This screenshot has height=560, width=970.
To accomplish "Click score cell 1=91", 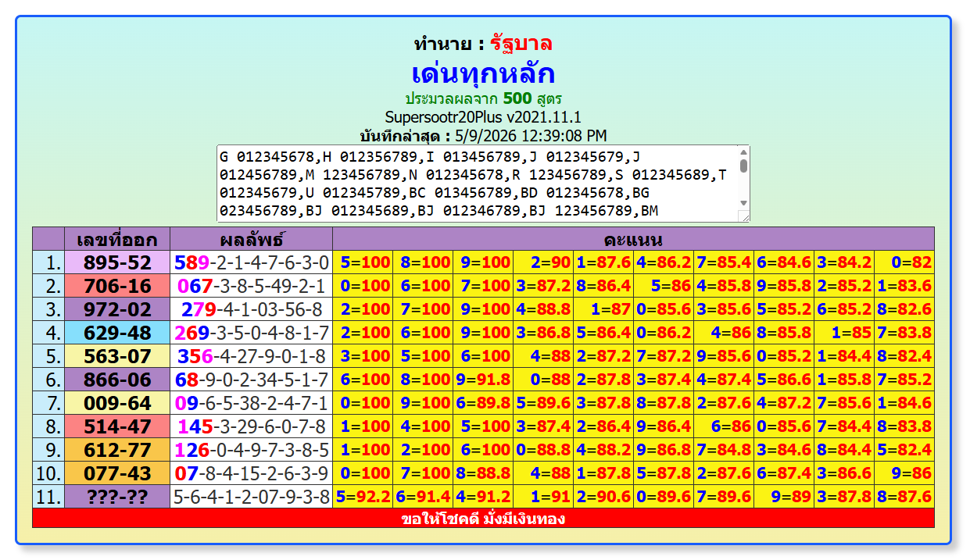I will [x=543, y=497].
